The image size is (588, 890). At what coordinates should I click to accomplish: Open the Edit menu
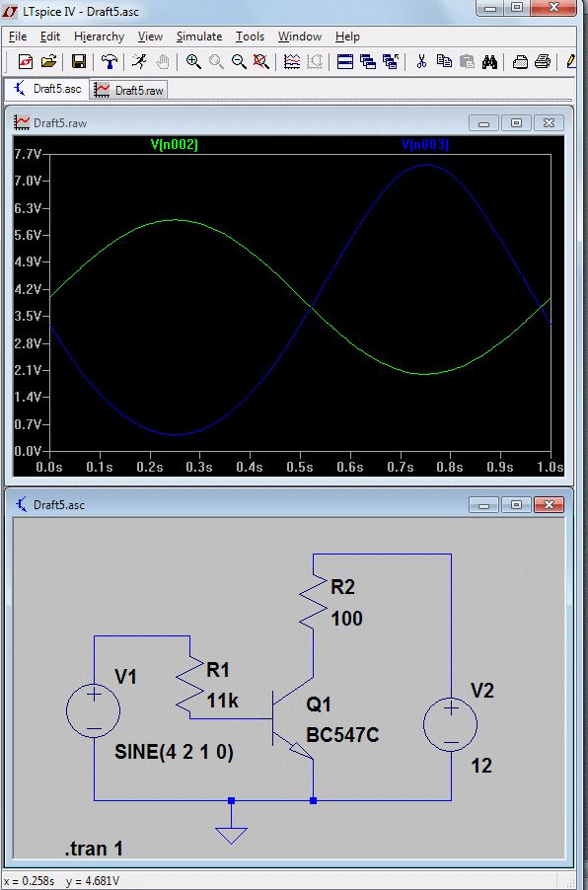click(50, 37)
